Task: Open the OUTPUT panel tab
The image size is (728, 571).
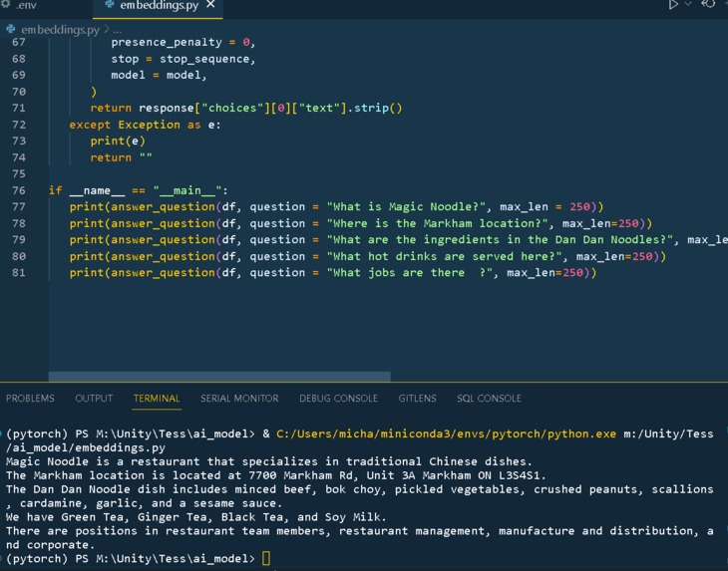Action: (x=94, y=399)
